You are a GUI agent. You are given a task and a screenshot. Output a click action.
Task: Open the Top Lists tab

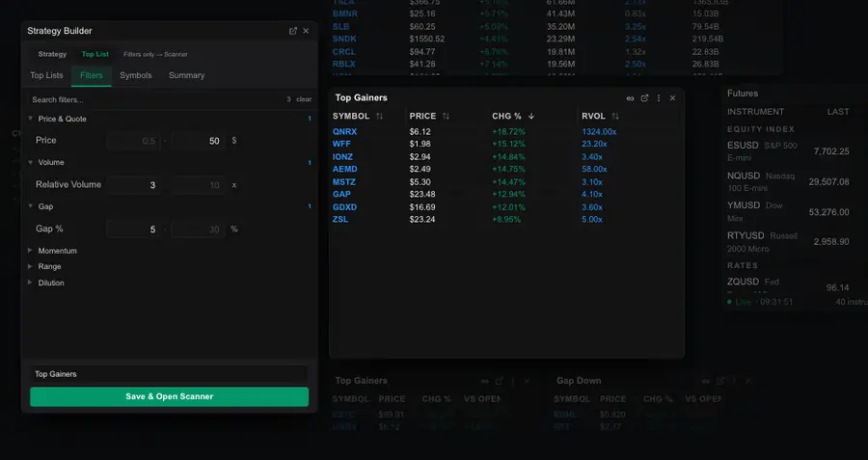coord(46,75)
